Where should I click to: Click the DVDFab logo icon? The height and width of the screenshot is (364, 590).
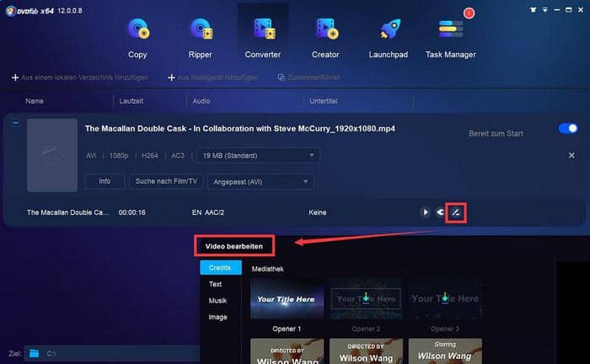click(10, 11)
